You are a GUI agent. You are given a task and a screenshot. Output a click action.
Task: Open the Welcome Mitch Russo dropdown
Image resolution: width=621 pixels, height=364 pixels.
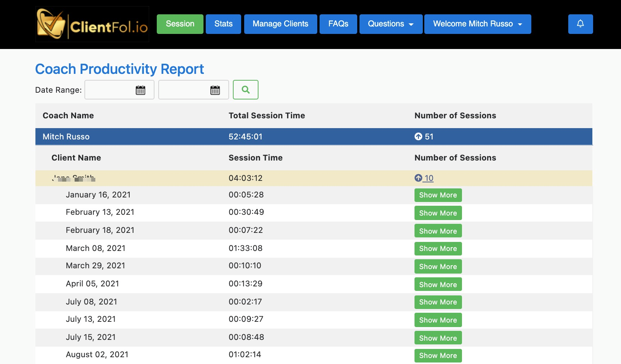click(x=477, y=24)
